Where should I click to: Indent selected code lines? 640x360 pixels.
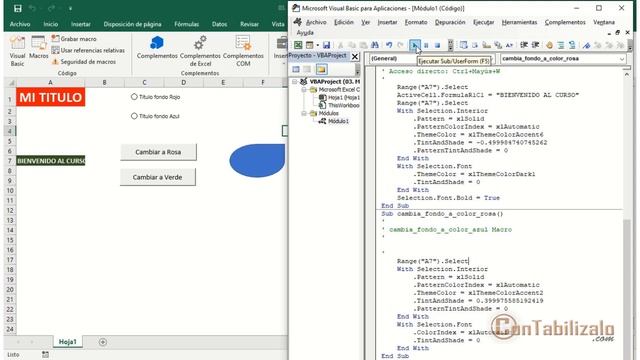[x=524, y=45]
